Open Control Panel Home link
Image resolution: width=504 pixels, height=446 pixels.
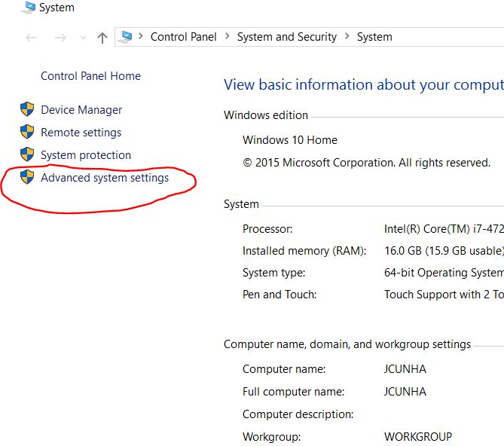click(x=90, y=76)
